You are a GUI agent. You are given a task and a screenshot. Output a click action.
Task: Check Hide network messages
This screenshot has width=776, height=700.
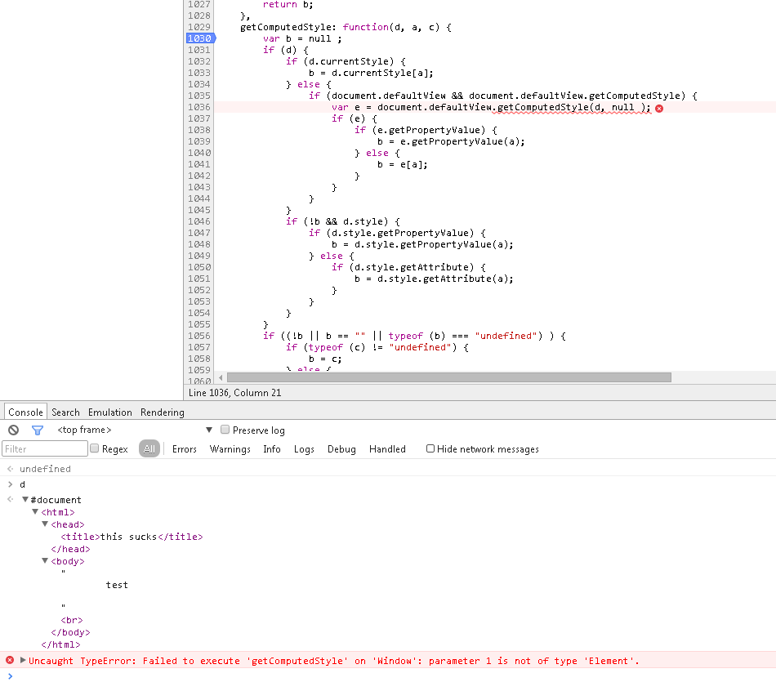point(430,448)
